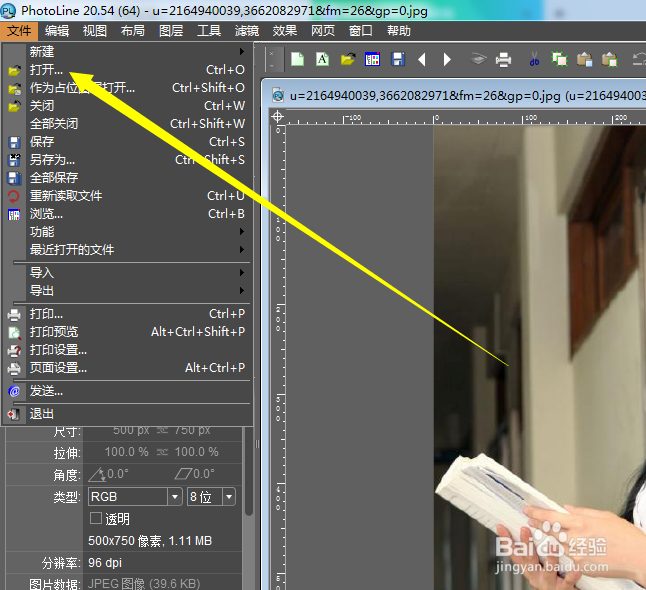Click the toolbar grip handle
The image size is (646, 590).
click(x=272, y=60)
